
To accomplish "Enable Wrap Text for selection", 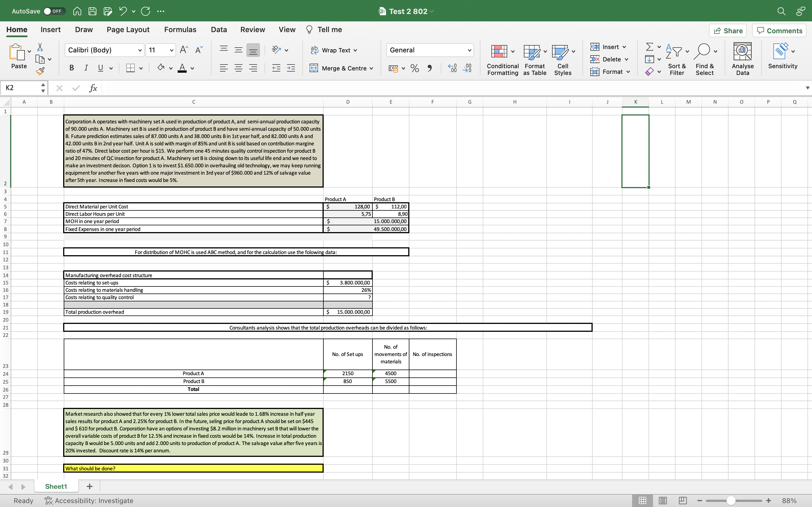I will (333, 50).
